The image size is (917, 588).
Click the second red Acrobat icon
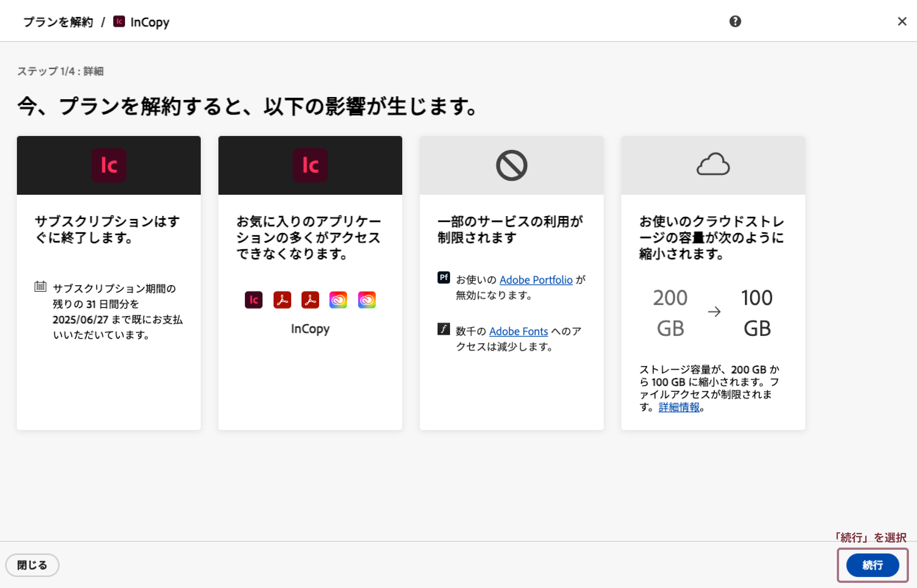pyautogui.click(x=310, y=300)
